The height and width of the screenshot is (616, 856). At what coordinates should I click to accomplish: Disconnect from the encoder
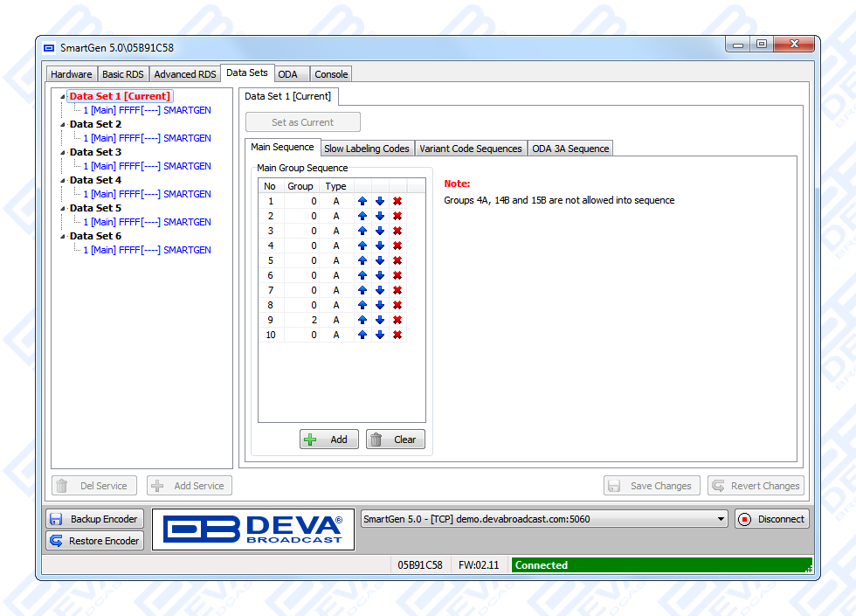point(772,519)
